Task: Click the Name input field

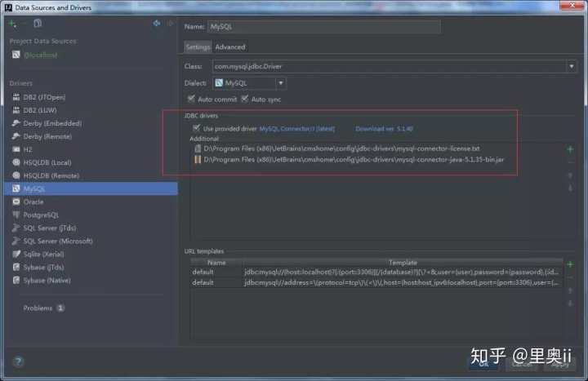Action: [x=324, y=27]
